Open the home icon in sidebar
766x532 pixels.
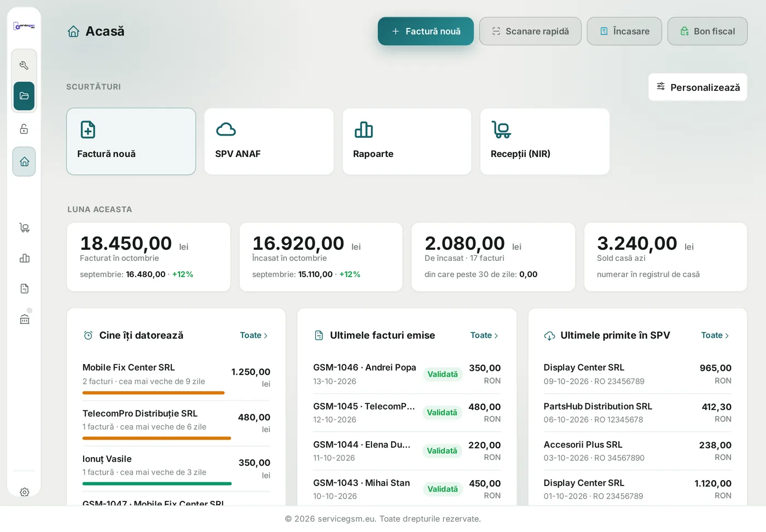pos(24,161)
